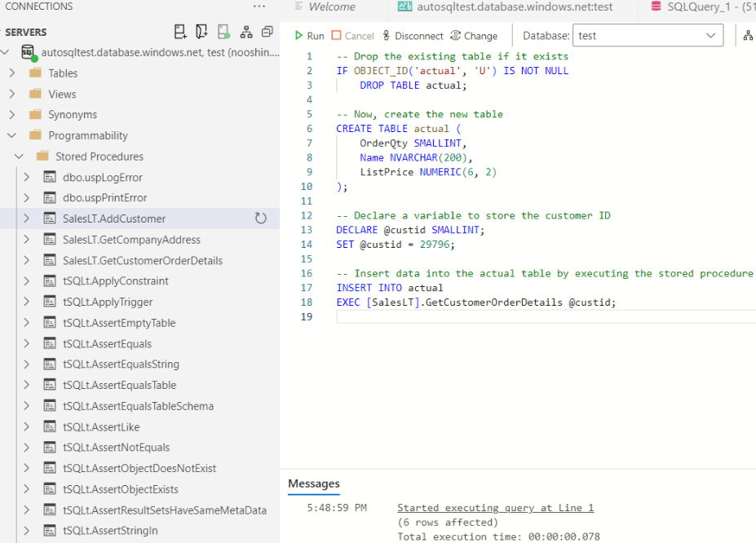The width and height of the screenshot is (756, 543).
Task: Click the Views folder icon
Action: (35, 94)
